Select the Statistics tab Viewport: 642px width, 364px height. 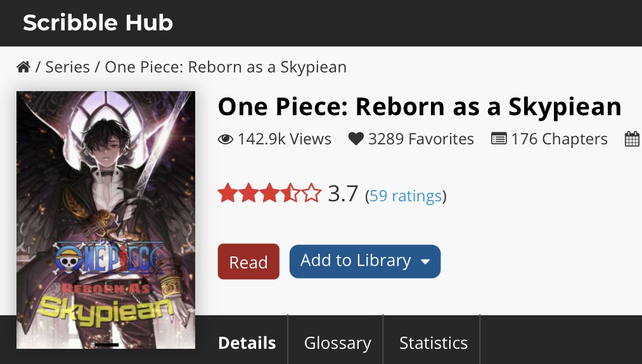click(433, 343)
